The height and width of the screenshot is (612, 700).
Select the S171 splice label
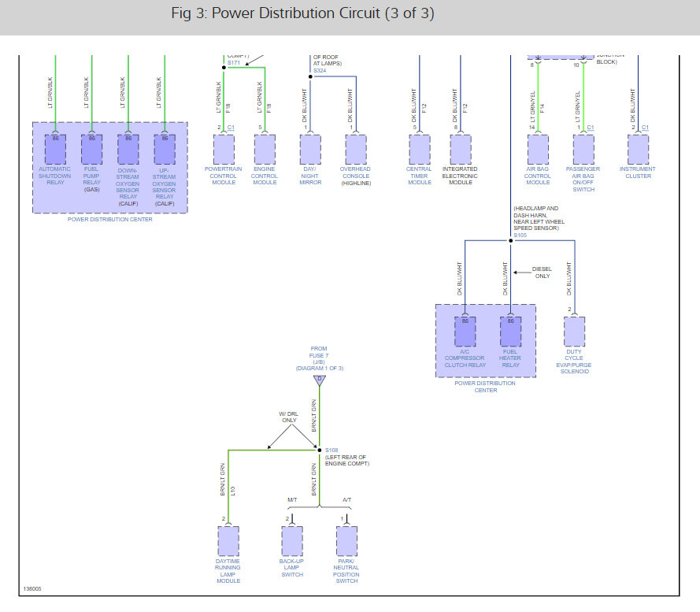(234, 63)
